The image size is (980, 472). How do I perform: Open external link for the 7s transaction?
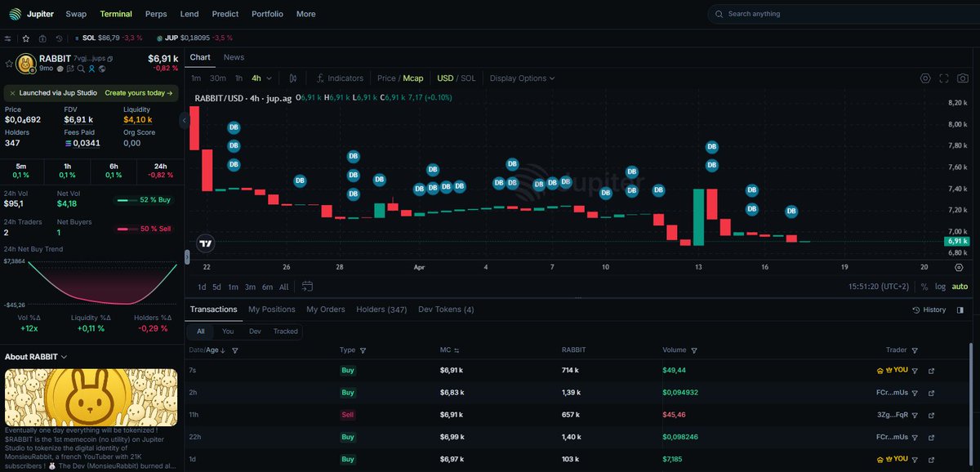(x=932, y=370)
